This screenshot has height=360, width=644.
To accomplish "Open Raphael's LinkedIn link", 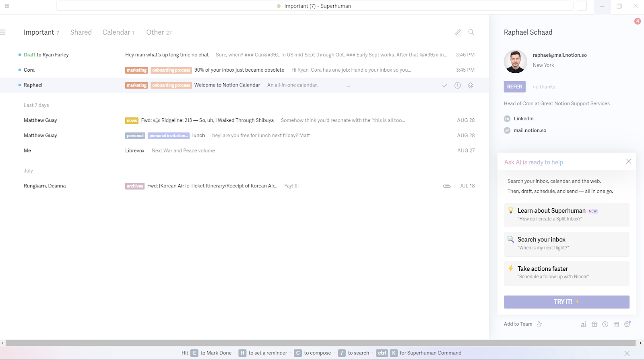I will tap(523, 119).
